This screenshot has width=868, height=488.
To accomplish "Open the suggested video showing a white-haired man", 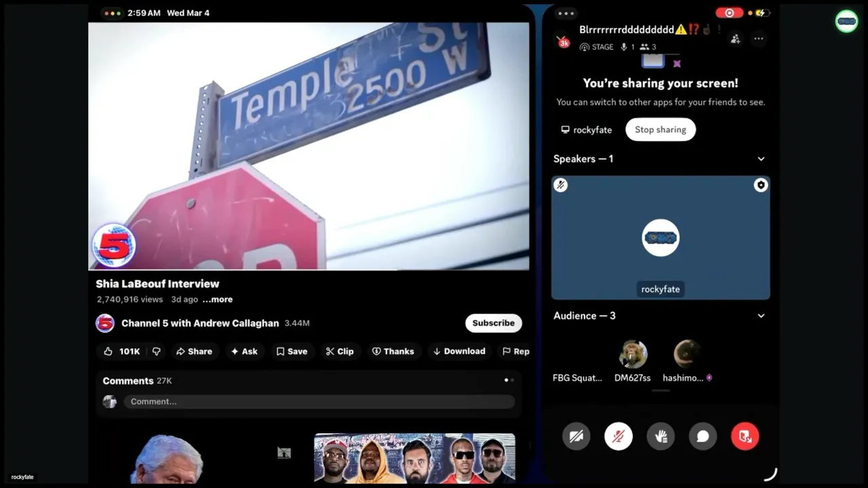I will click(167, 458).
